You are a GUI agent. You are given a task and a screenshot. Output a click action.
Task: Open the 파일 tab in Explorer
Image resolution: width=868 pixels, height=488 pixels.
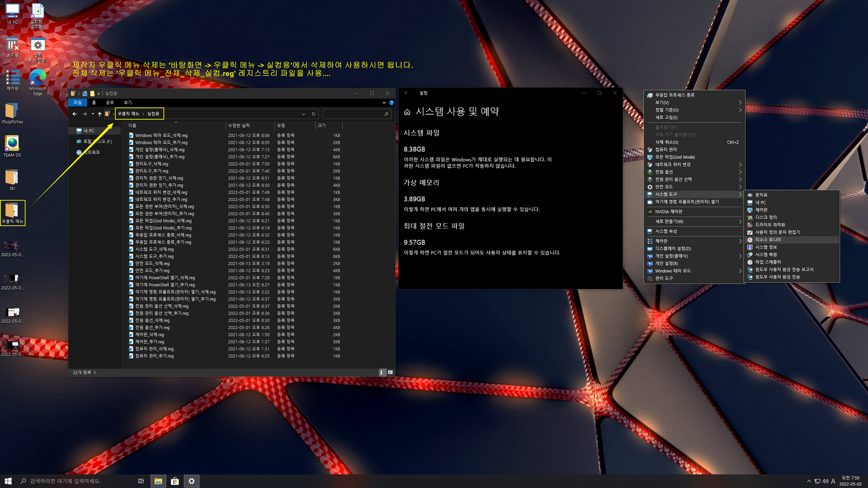point(77,103)
